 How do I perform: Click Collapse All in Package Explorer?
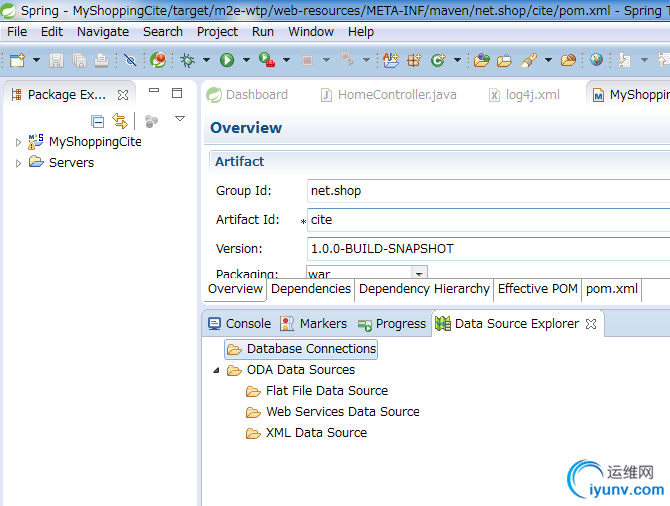pyautogui.click(x=97, y=122)
